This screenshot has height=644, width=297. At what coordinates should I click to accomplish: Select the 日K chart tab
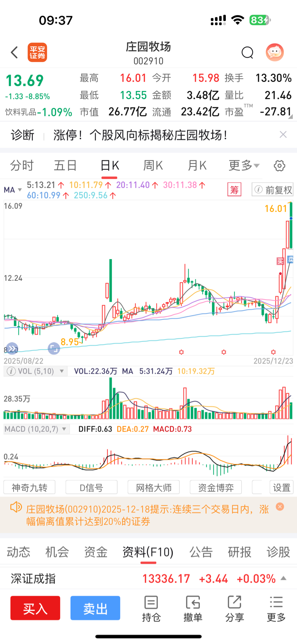[109, 166]
